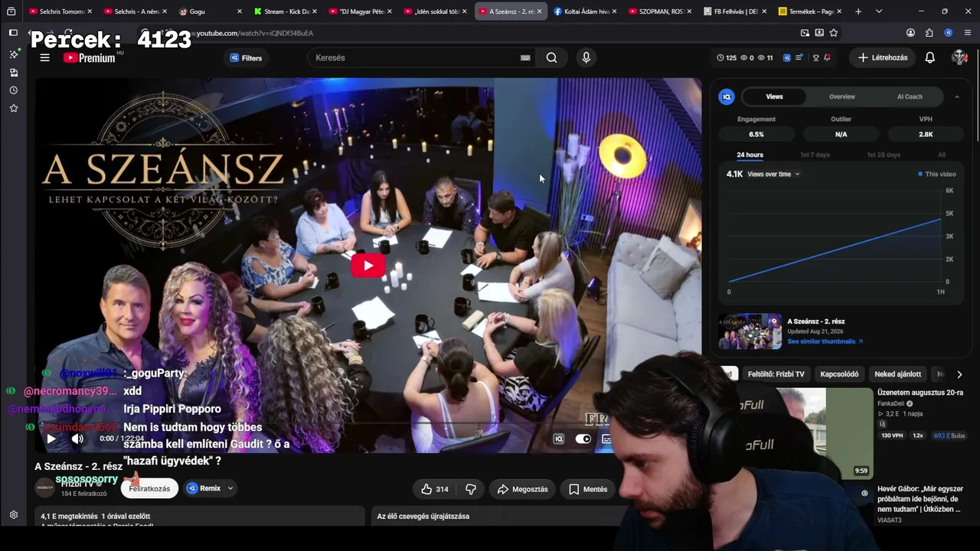Open vidIQ alerts bell with red dot
This screenshot has height=551, width=980.
tap(828, 57)
